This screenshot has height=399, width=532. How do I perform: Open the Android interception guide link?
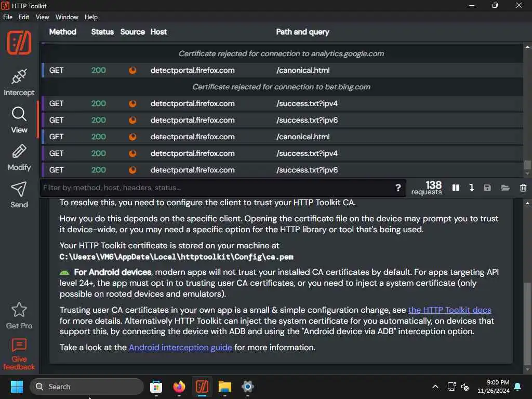(180, 348)
